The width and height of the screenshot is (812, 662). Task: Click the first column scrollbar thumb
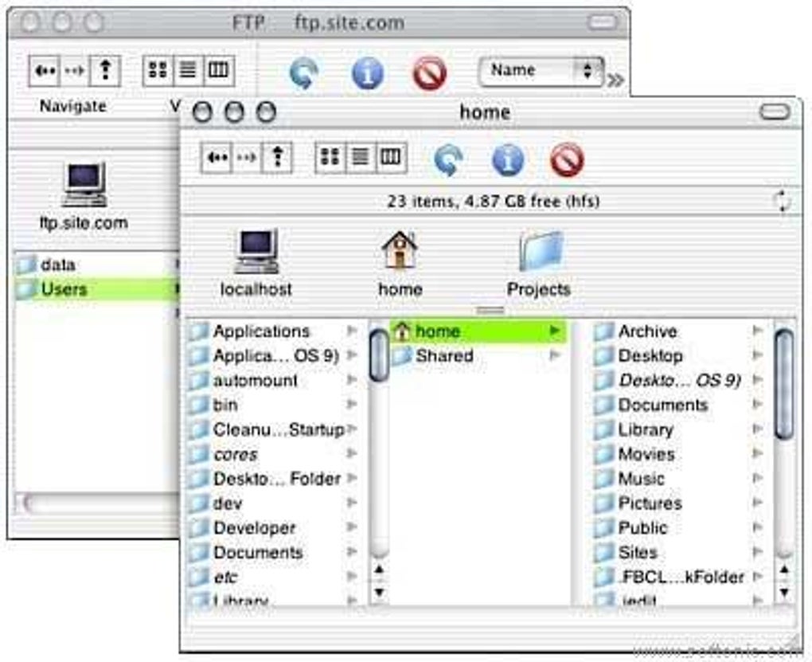[x=379, y=355]
